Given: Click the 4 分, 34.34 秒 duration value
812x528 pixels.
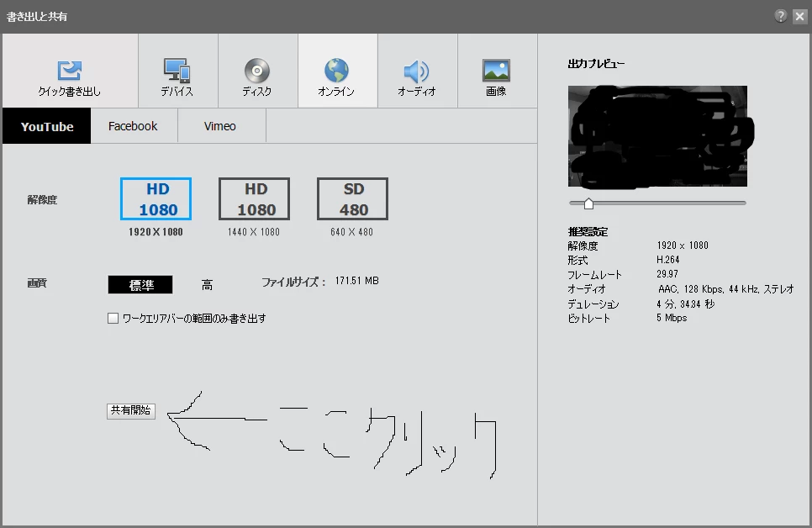Looking at the screenshot, I should [686, 304].
